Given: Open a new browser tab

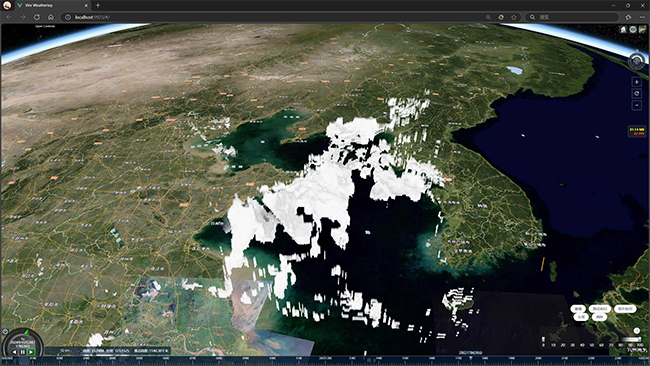Looking at the screenshot, I should click(x=98, y=5).
